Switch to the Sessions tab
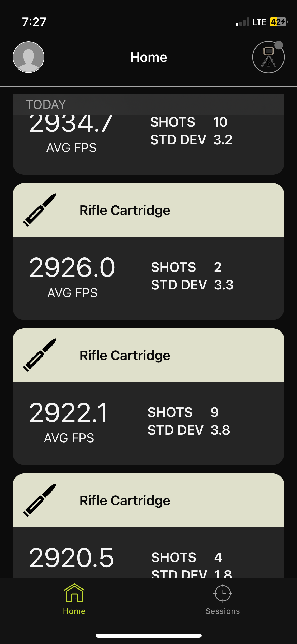Screen dimensions: 297x644 click(223, 611)
